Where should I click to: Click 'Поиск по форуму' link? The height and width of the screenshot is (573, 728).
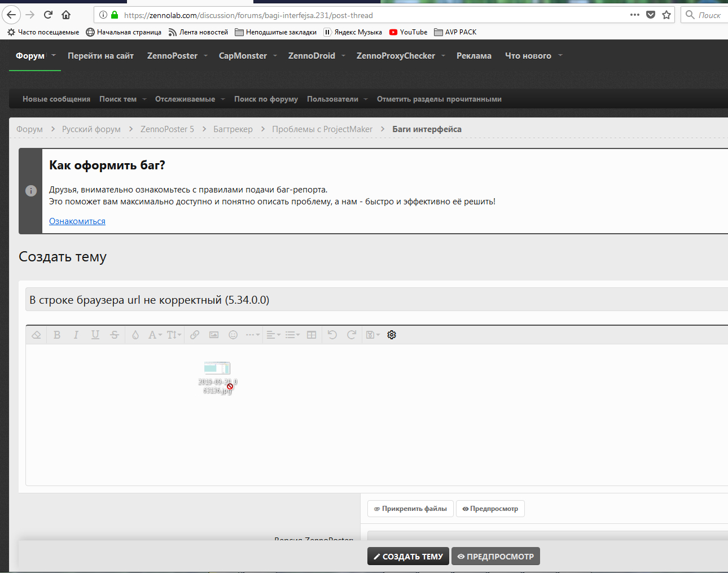(266, 99)
